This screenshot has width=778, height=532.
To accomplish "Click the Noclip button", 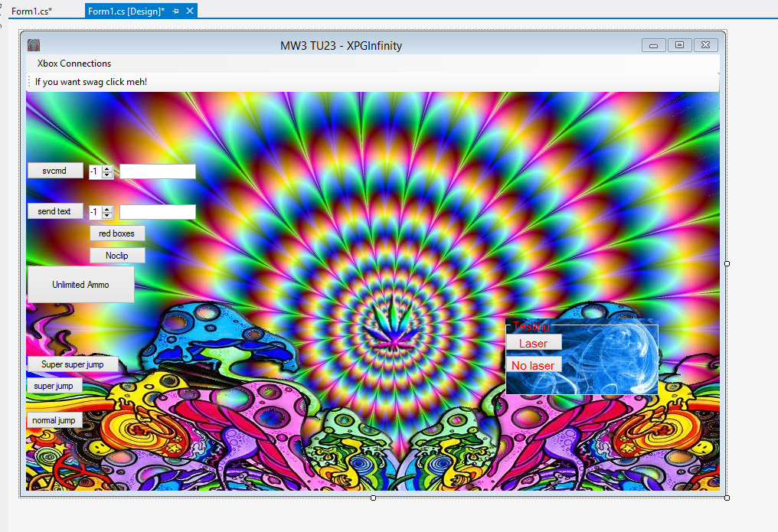I will 117,256.
